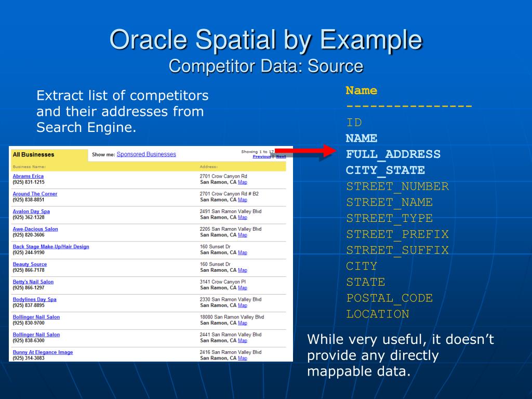
Task: Click the STREET_PREFIX column name
Action: (x=397, y=234)
